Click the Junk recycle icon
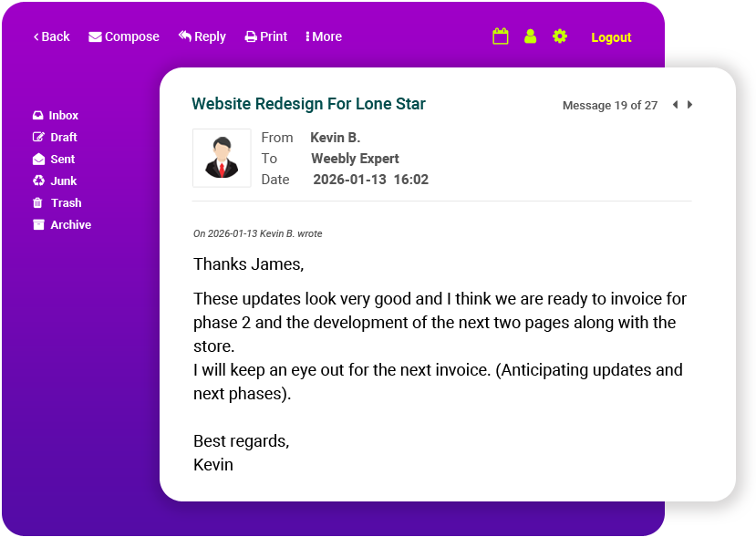The image size is (756, 537). [x=38, y=181]
